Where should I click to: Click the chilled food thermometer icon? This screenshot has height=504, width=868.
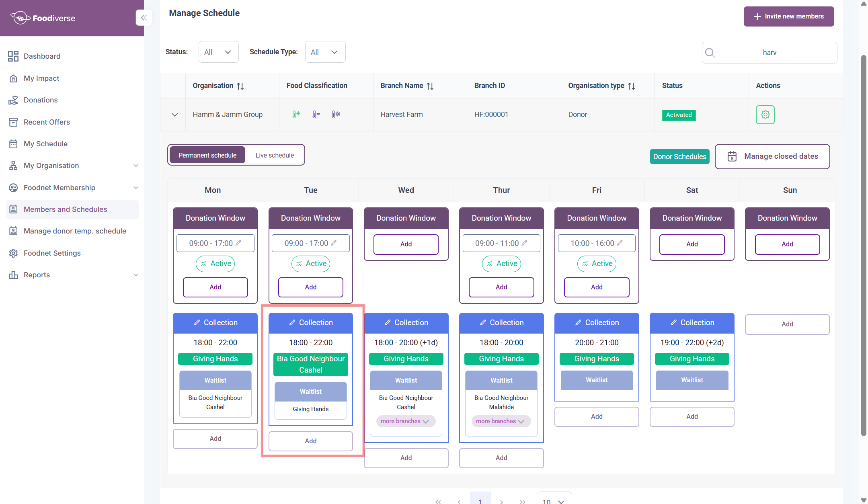click(x=316, y=115)
